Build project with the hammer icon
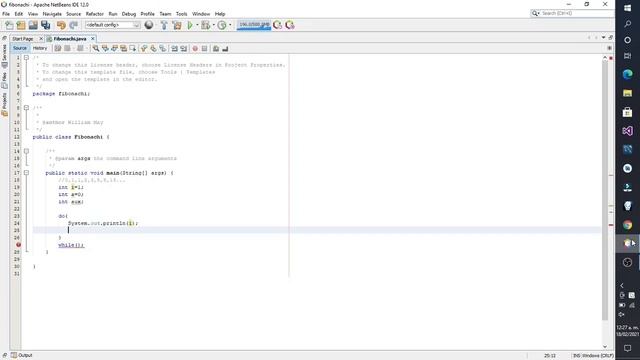 tap(164, 25)
